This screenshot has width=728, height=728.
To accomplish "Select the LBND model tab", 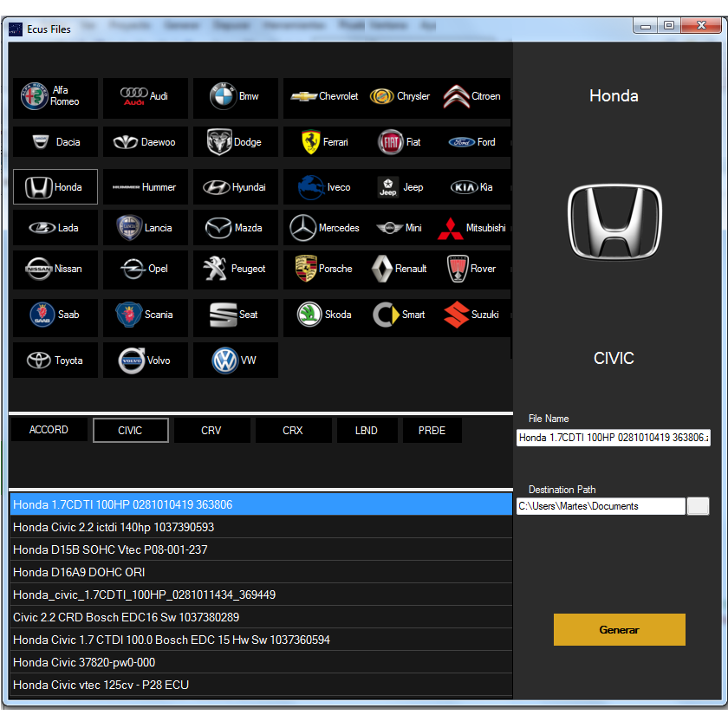I will click(x=367, y=431).
